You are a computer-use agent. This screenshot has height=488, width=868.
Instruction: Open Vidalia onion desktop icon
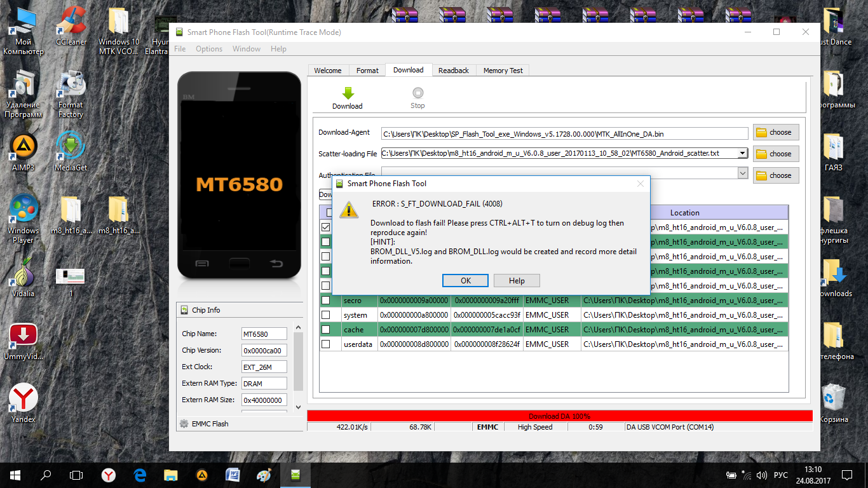pyautogui.click(x=23, y=273)
